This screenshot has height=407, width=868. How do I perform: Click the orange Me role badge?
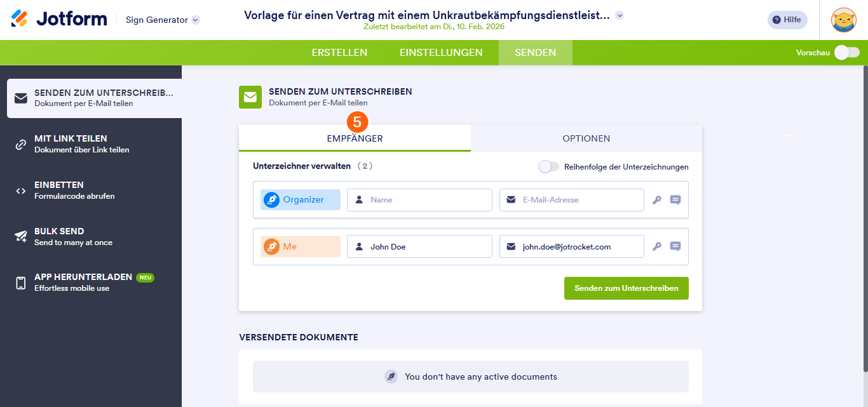299,246
